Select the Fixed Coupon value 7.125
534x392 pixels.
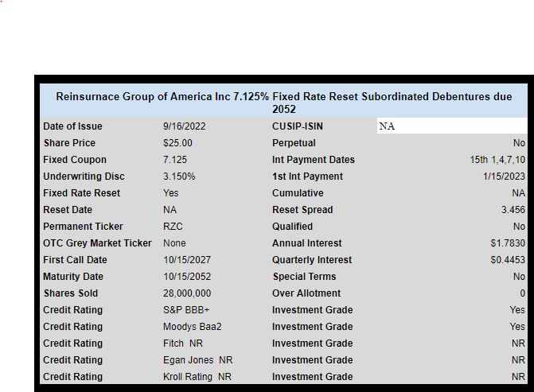coord(175,160)
